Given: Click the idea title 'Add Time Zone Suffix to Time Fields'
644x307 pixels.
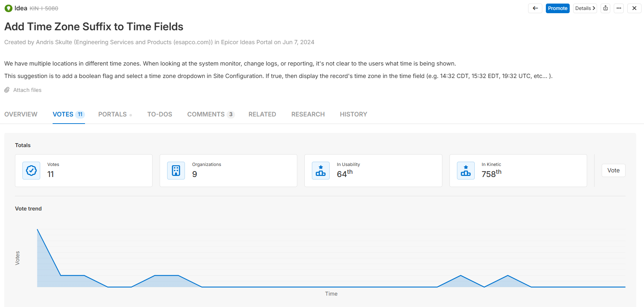Looking at the screenshot, I should [94, 27].
